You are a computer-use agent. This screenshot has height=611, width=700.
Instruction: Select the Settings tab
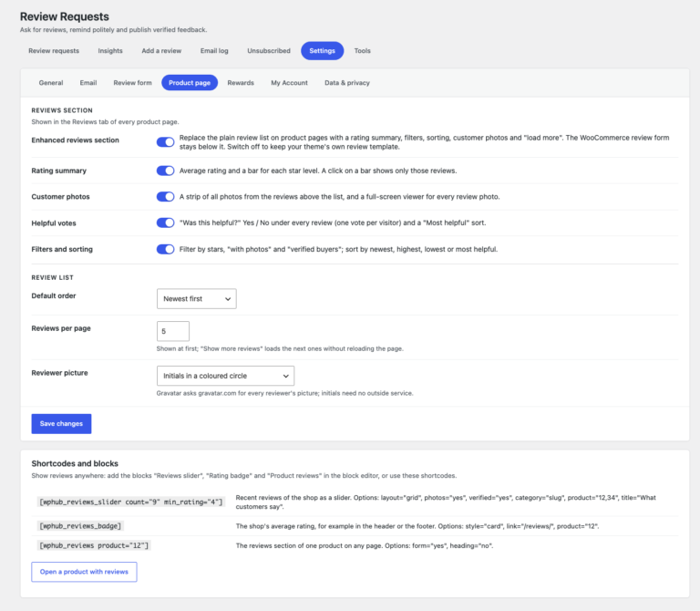[323, 51]
